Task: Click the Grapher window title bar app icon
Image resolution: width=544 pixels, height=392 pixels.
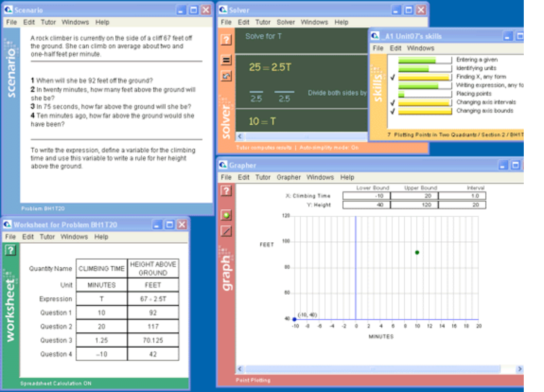Action: click(x=223, y=165)
